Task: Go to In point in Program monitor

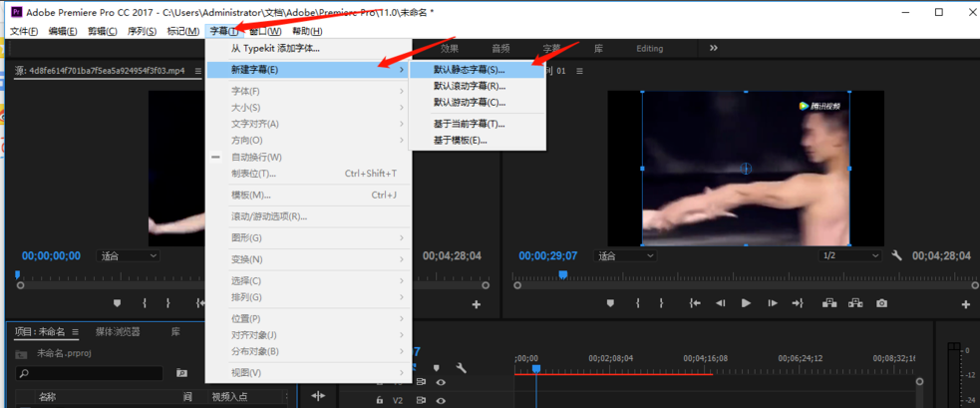Action: tap(693, 303)
